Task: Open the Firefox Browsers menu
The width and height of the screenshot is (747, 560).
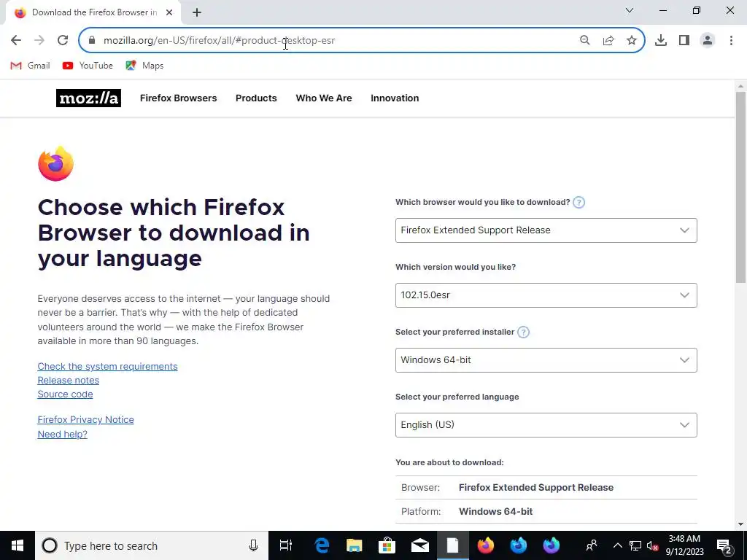Action: click(178, 98)
